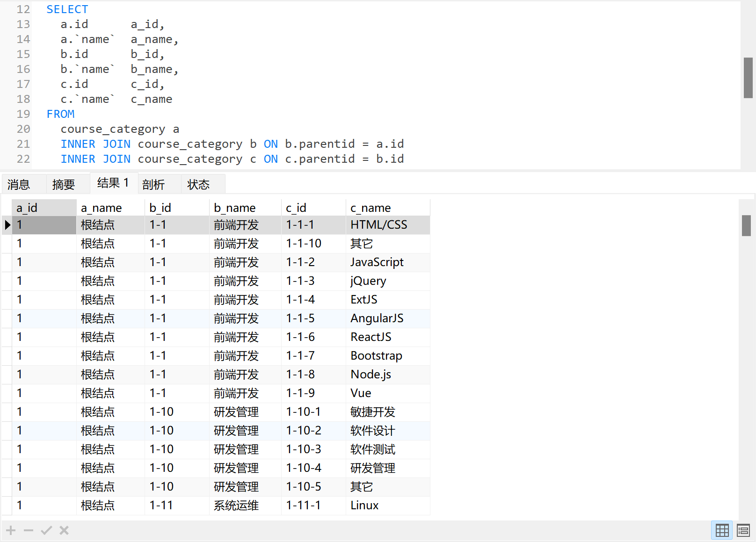Sort by the b_name column header
This screenshot has height=542, width=756.
pos(245,208)
